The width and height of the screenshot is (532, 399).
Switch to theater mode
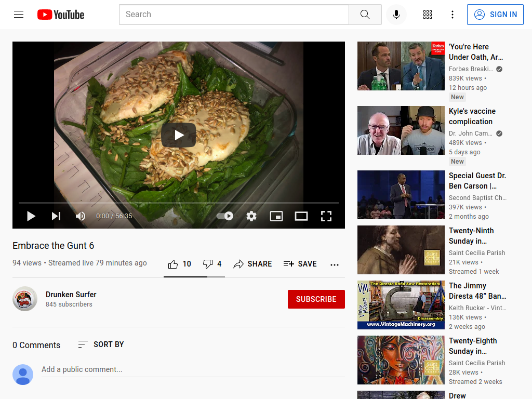click(x=301, y=216)
